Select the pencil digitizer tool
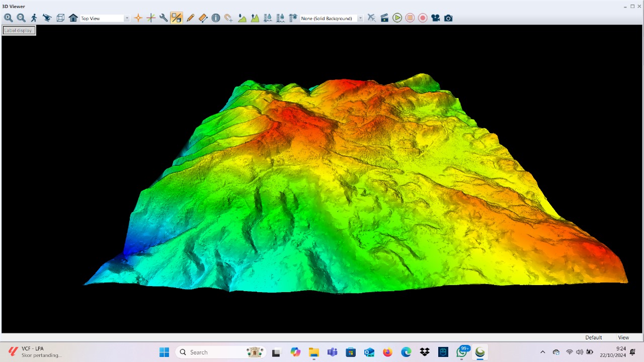 click(190, 18)
